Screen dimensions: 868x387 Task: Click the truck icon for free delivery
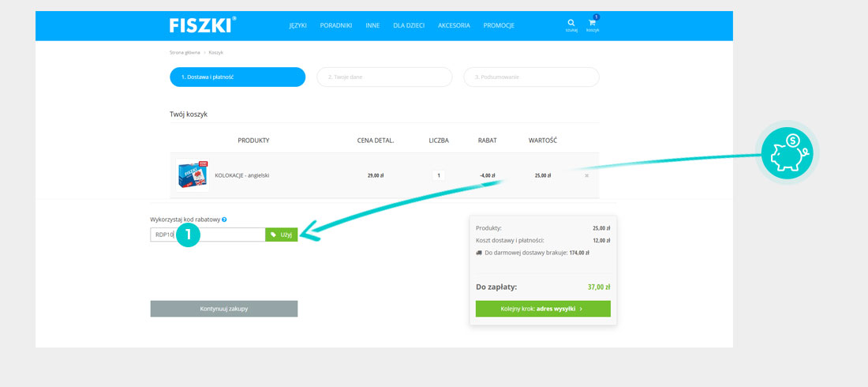click(x=479, y=253)
